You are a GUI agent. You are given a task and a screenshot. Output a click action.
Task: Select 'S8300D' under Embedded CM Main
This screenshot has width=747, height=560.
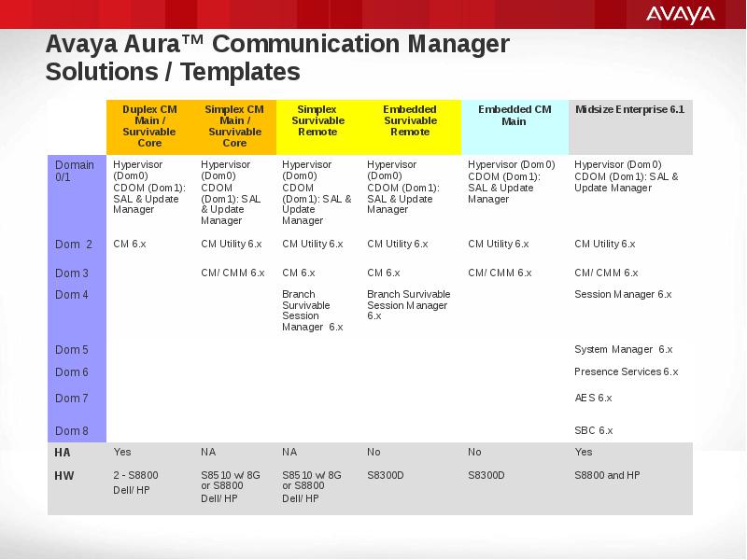(486, 476)
